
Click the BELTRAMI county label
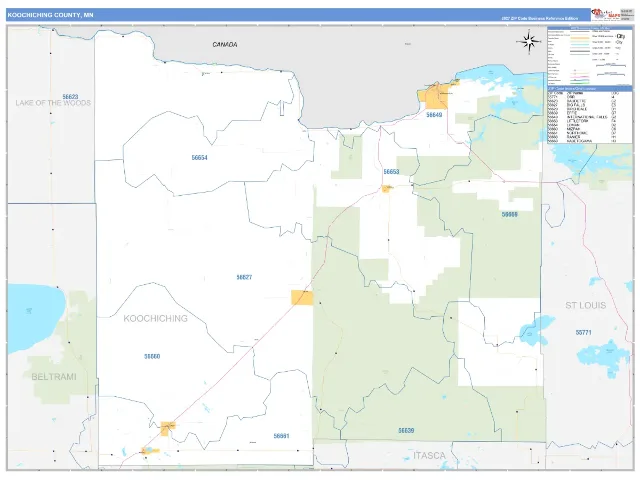(54, 377)
